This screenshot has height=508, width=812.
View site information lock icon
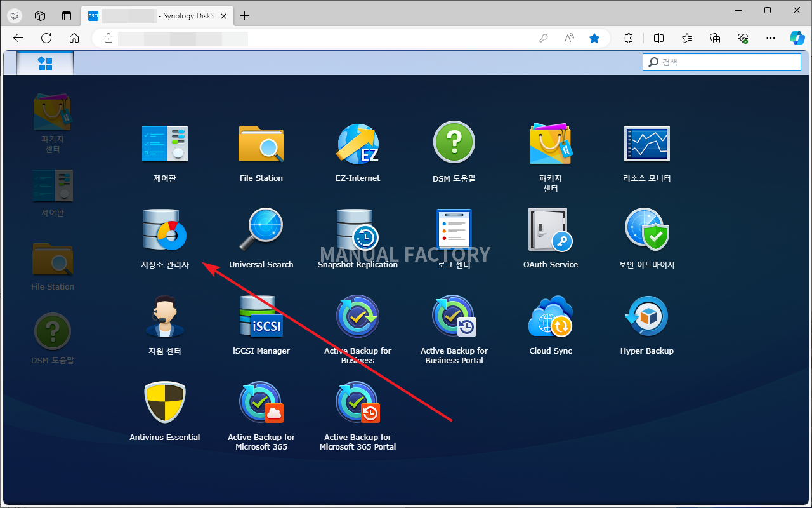point(108,38)
